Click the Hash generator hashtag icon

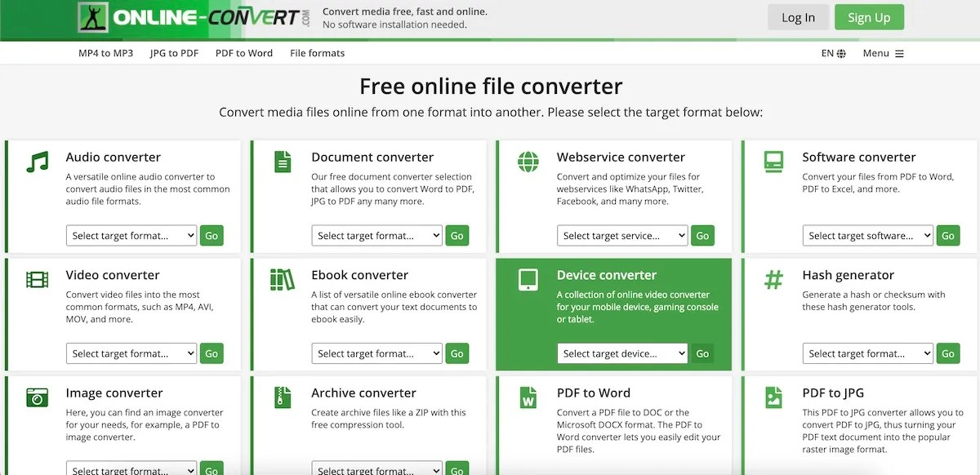[x=773, y=277]
